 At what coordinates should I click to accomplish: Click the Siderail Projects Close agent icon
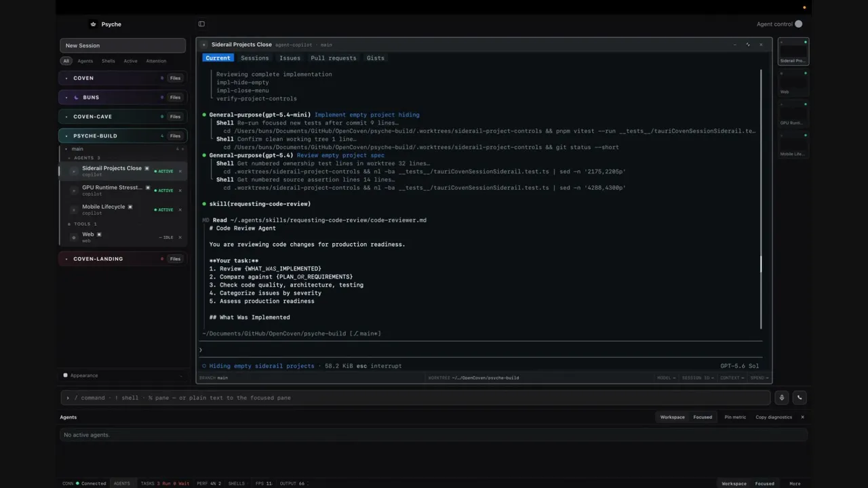74,171
